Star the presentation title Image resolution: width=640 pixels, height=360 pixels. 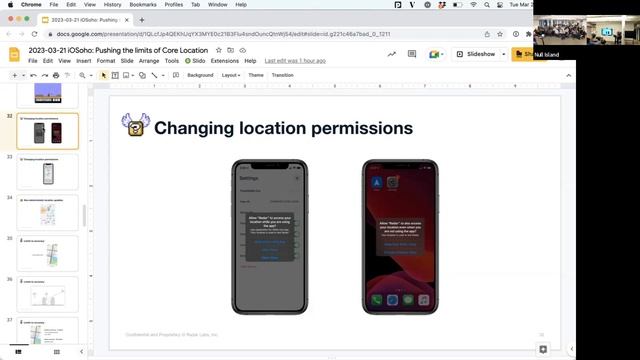219,50
